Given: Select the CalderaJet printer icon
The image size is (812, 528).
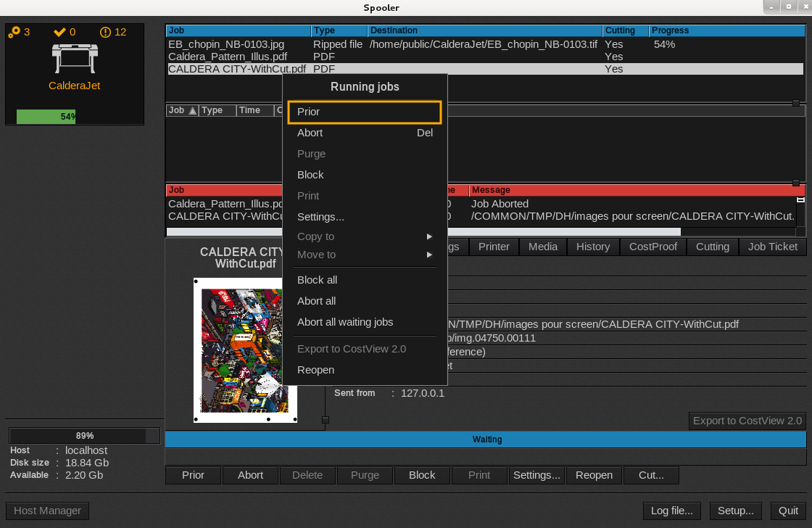Looking at the screenshot, I should (x=74, y=59).
